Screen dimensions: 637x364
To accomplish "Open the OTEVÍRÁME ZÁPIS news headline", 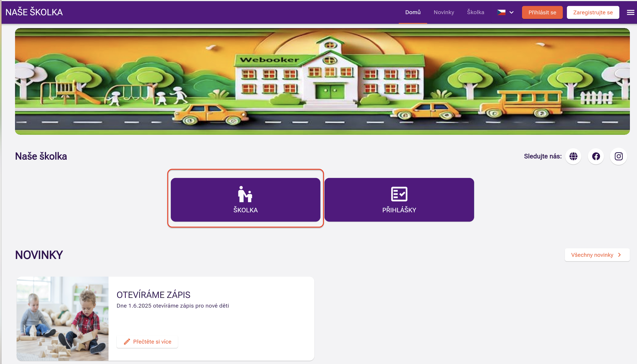I will (x=153, y=295).
